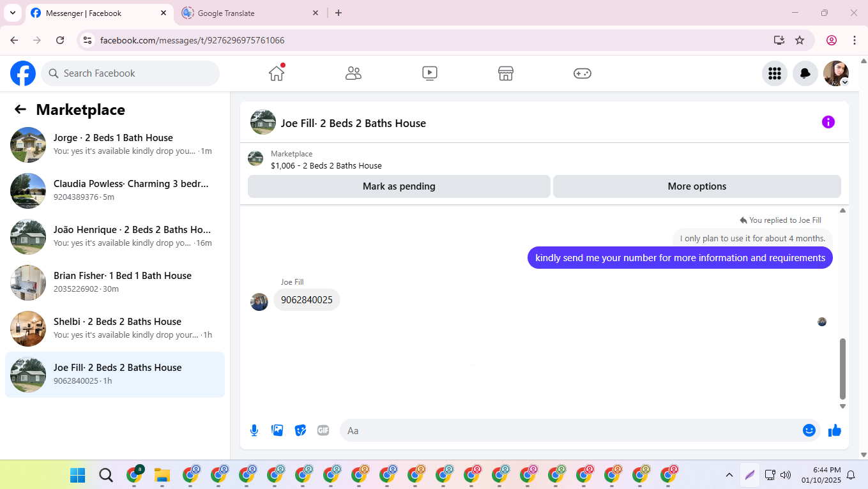The image size is (868, 489).
Task: Choose a sticker icon
Action: 300,430
